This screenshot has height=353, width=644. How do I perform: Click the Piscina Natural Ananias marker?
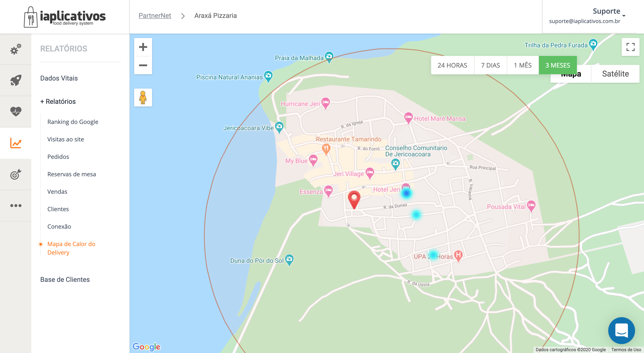coord(268,77)
